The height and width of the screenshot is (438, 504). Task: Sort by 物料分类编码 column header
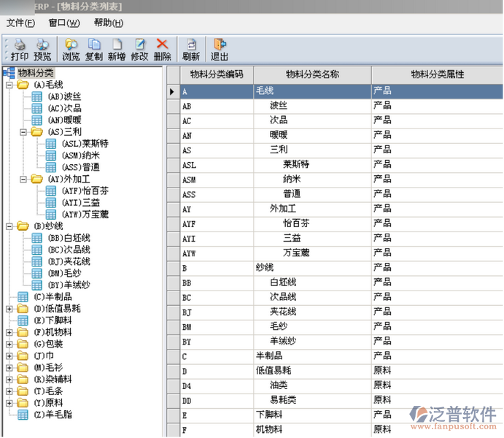(217, 74)
